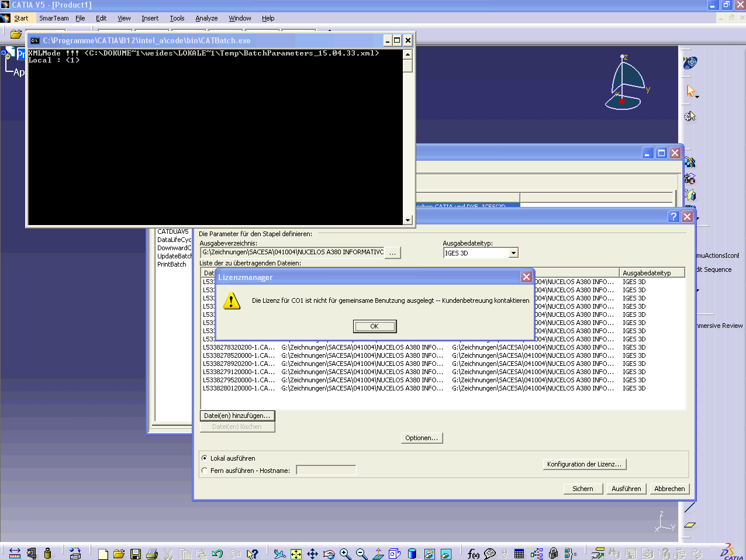The image size is (746, 560).
Task: Click the Zoom Out magnifier icon
Action: (x=361, y=554)
